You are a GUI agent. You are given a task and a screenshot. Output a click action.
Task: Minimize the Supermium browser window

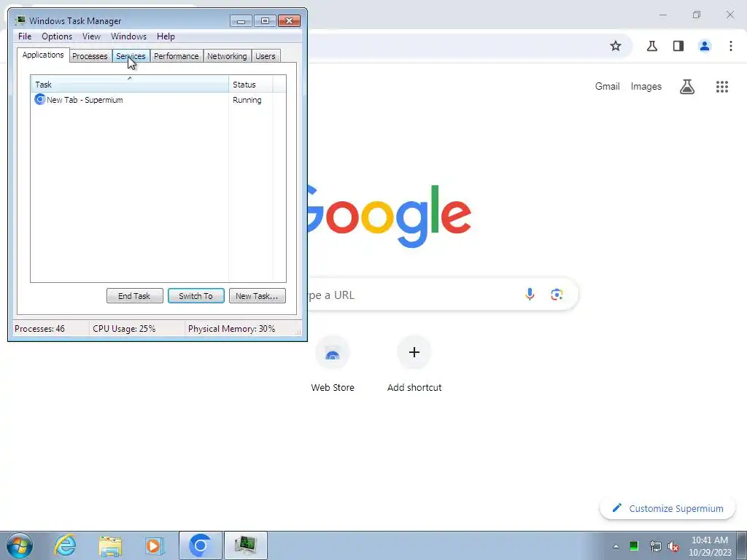(662, 15)
